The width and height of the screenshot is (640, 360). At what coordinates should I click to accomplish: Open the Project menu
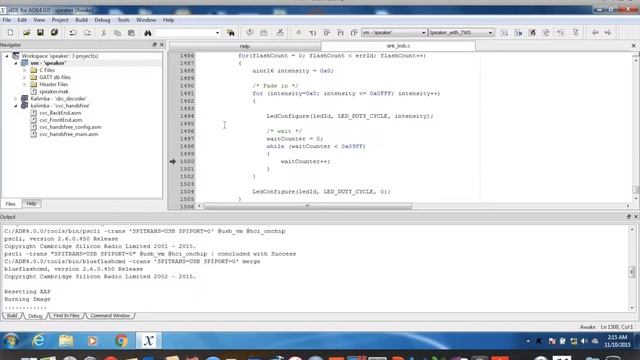coord(60,20)
